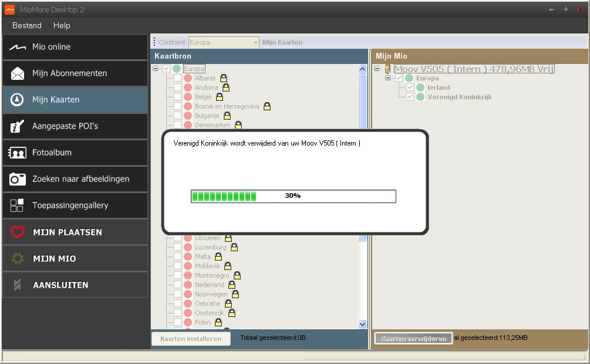Click the green status dot beside Ierland

pos(421,87)
